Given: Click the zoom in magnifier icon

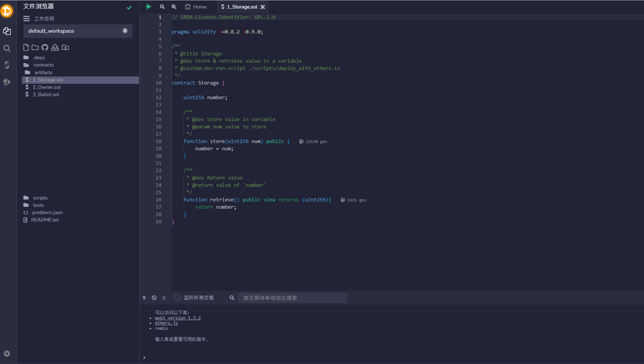Looking at the screenshot, I should click(x=174, y=7).
